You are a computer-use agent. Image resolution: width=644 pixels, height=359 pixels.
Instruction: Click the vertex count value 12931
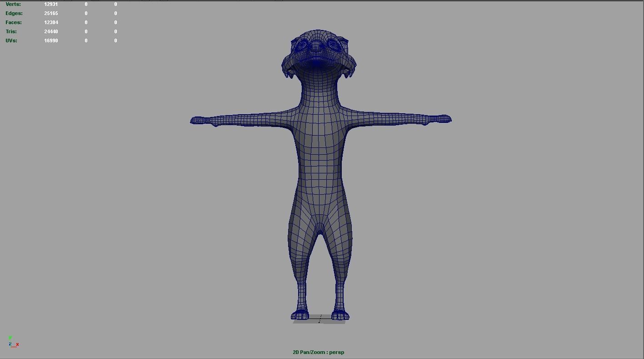pyautogui.click(x=51, y=4)
